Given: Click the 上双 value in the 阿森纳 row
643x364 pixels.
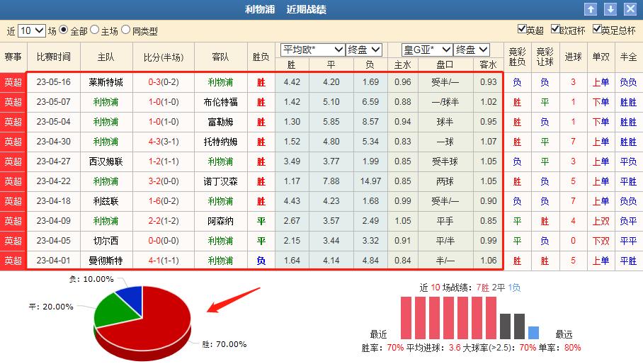Looking at the screenshot, I should (x=601, y=221).
